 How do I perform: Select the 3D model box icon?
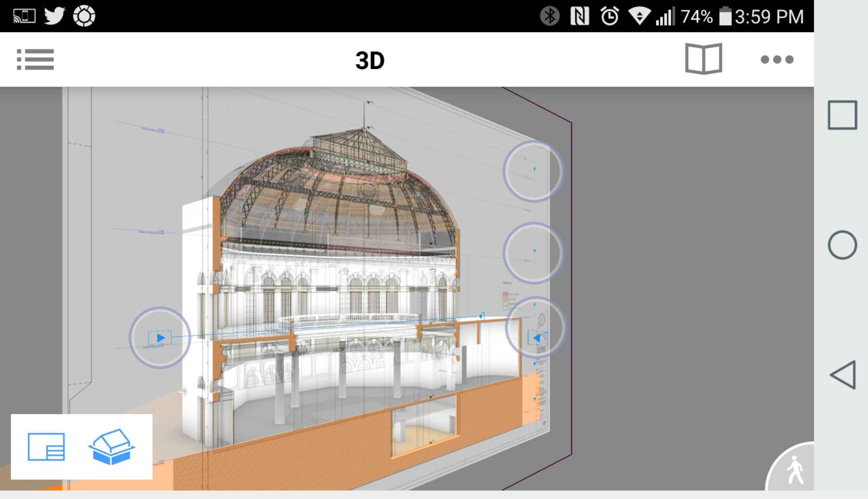click(111, 447)
